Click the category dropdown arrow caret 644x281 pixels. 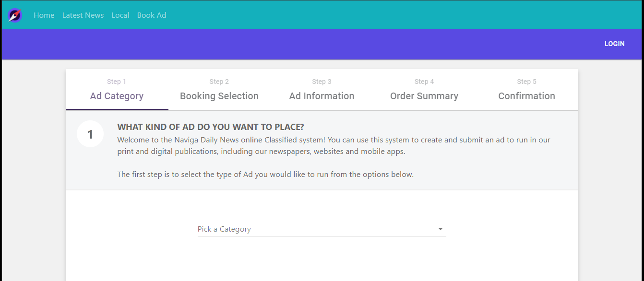pos(441,229)
